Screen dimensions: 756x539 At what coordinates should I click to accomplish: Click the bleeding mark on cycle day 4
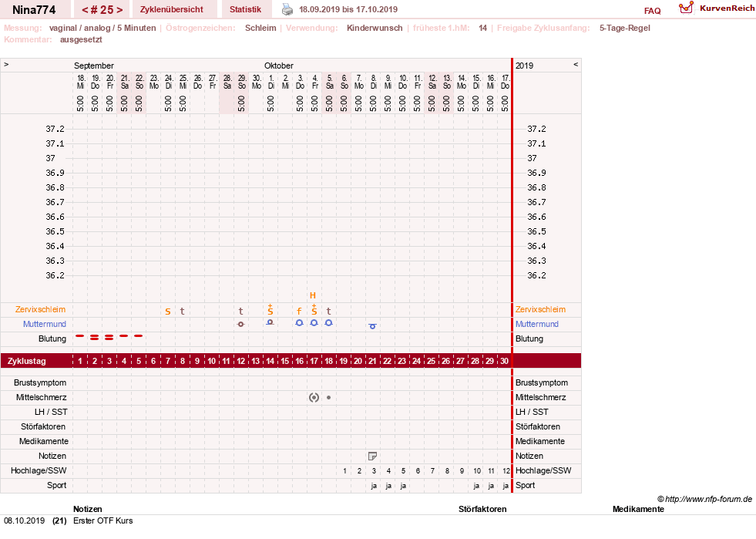coord(124,336)
